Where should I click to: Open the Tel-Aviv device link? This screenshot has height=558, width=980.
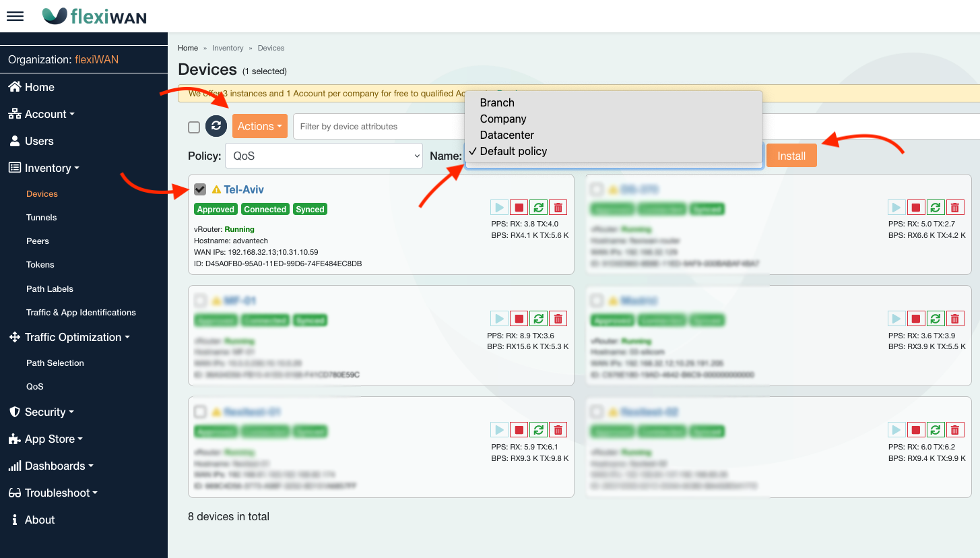pos(244,190)
